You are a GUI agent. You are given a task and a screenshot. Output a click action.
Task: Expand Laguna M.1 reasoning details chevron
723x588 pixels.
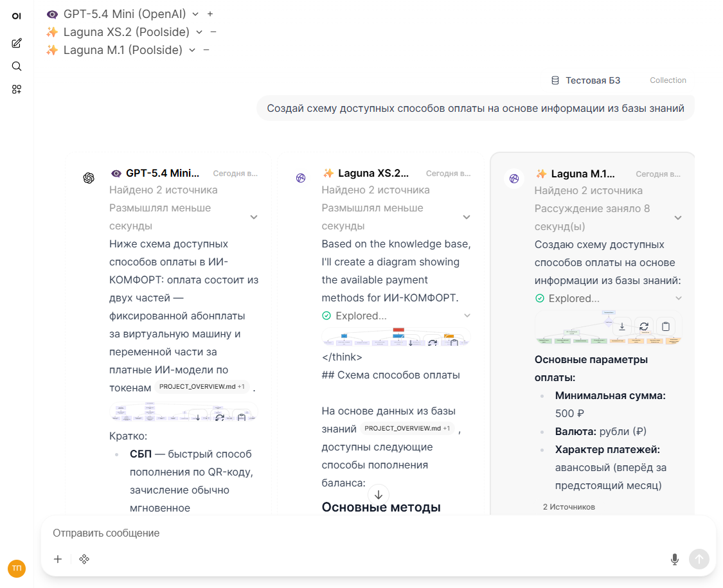[x=678, y=218]
